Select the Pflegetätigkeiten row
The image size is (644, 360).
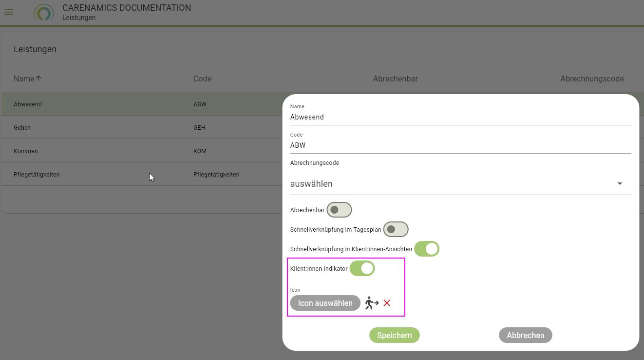97,174
